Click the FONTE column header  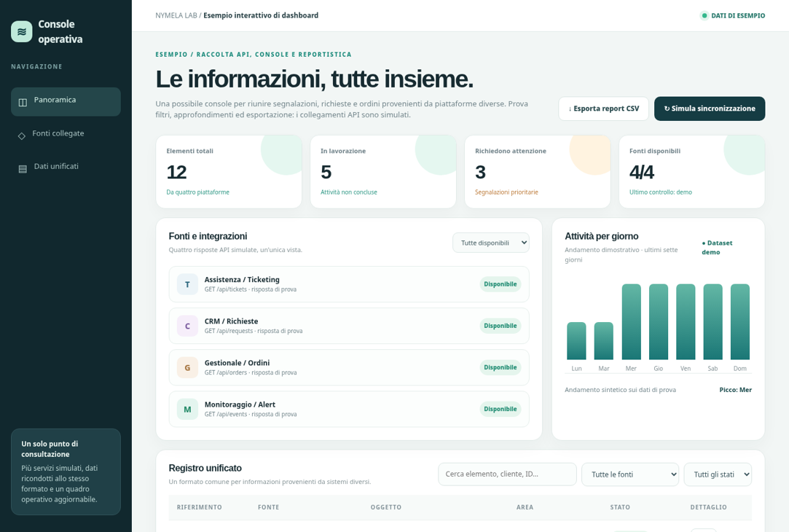point(268,507)
